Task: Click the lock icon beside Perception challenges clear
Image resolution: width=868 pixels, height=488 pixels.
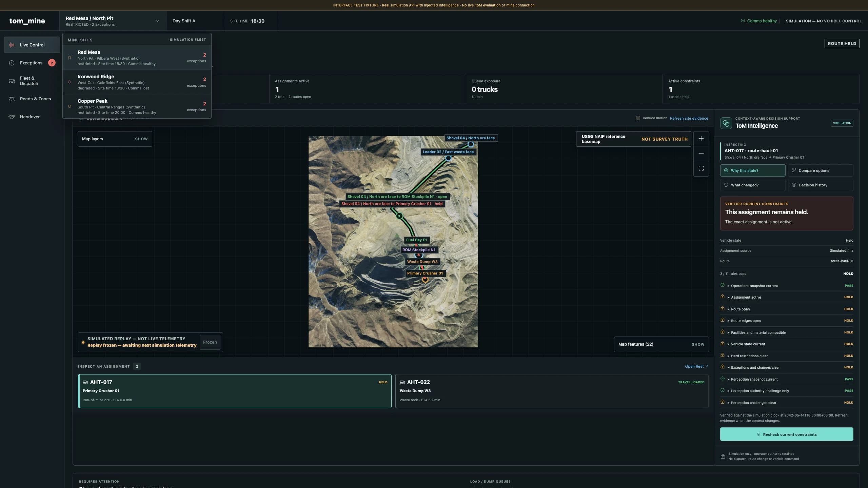Action: (x=723, y=402)
